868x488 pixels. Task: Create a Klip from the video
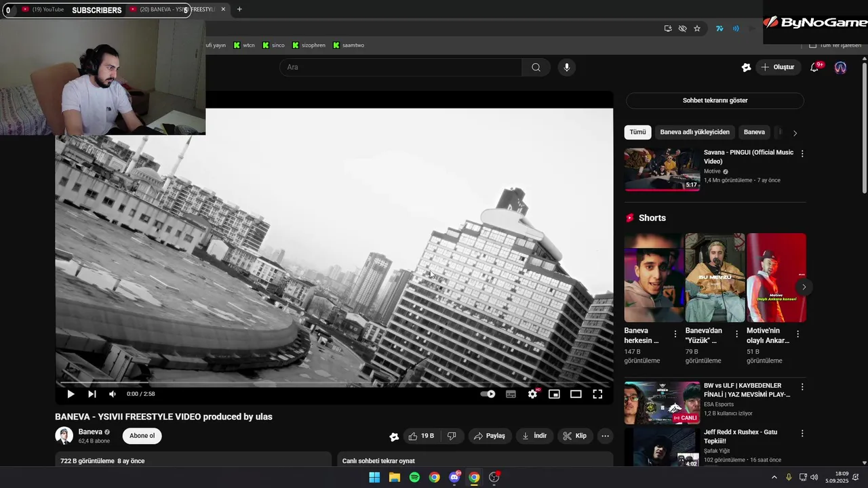click(x=575, y=436)
